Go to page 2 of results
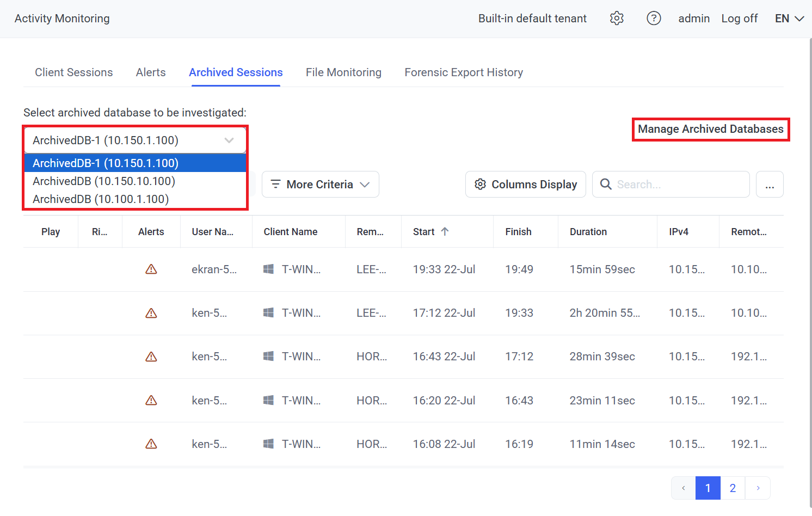 [733, 488]
